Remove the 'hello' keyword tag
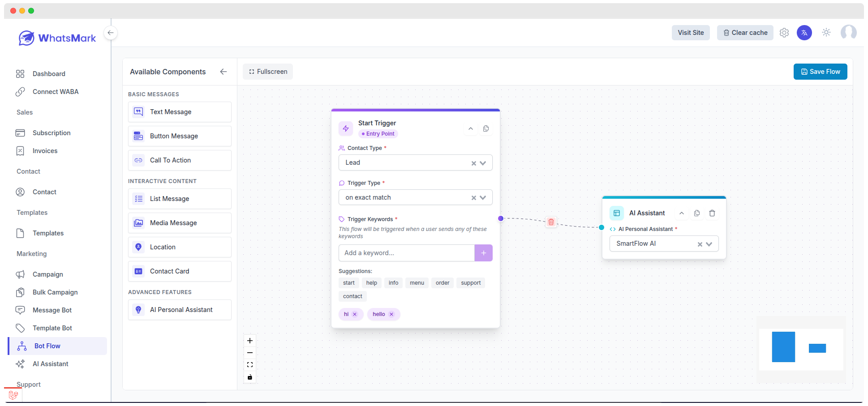This screenshot has height=406, width=868. tap(391, 314)
